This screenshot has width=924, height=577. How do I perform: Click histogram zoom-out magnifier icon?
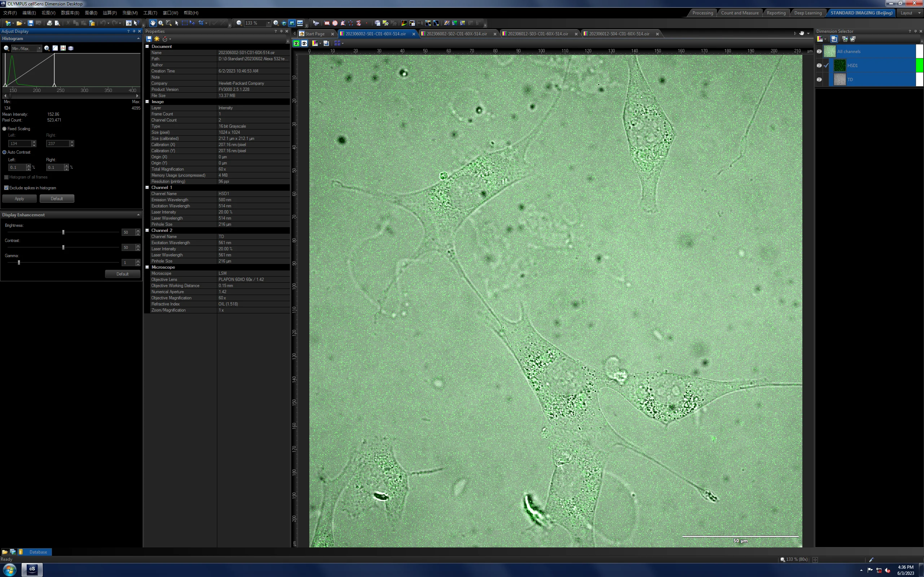(x=6, y=48)
